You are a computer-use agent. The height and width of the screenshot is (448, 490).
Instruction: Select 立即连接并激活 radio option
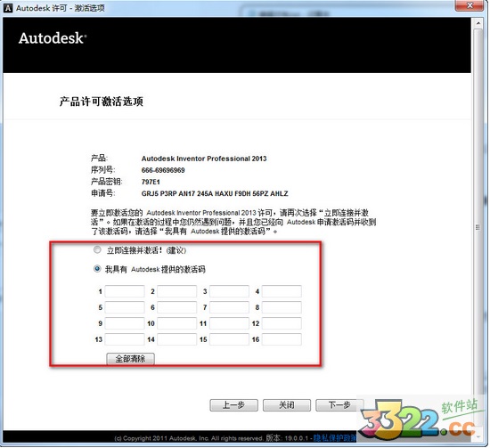click(97, 249)
